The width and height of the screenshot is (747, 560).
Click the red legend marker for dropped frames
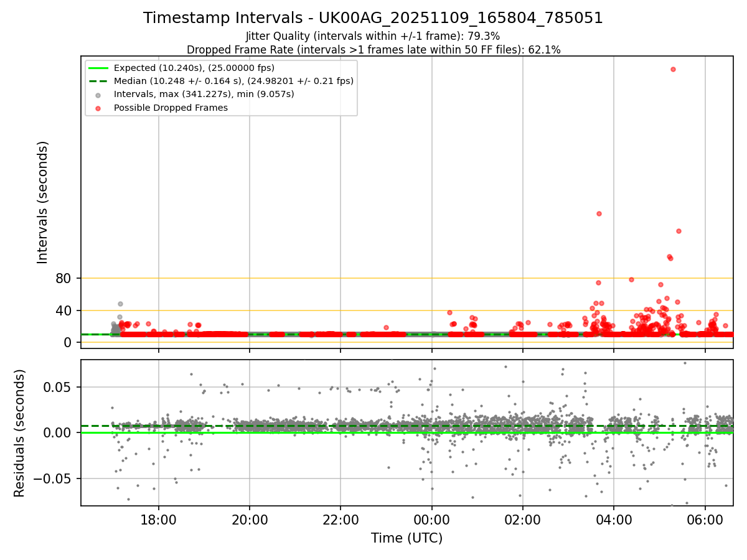pyautogui.click(x=99, y=108)
